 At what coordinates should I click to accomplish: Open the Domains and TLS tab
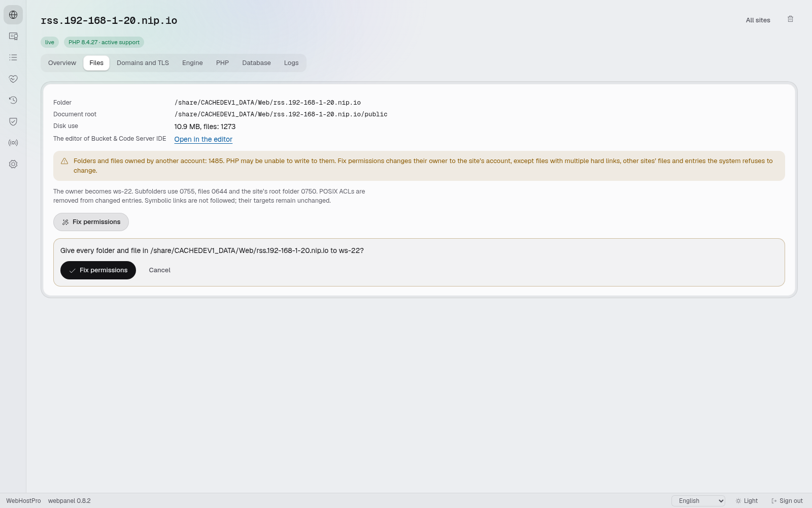click(143, 63)
